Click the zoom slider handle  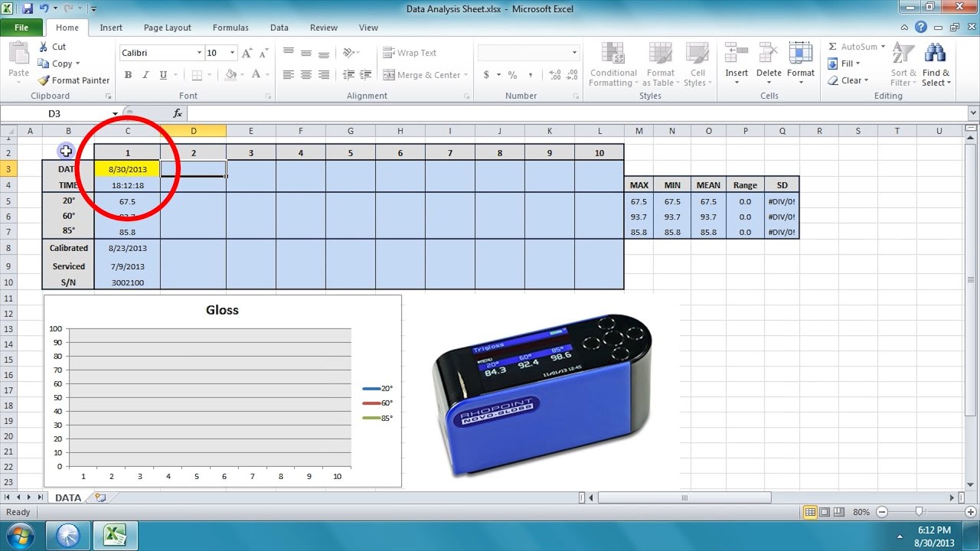click(x=919, y=512)
